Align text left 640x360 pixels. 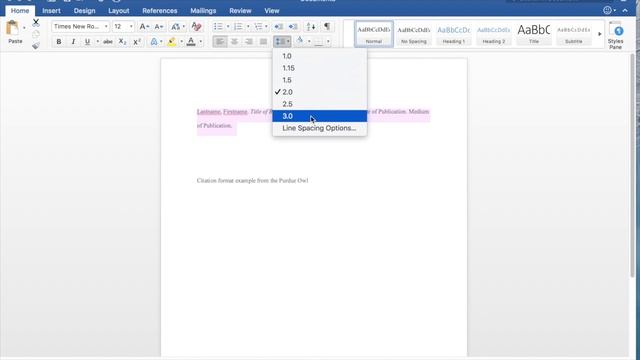[220, 42]
